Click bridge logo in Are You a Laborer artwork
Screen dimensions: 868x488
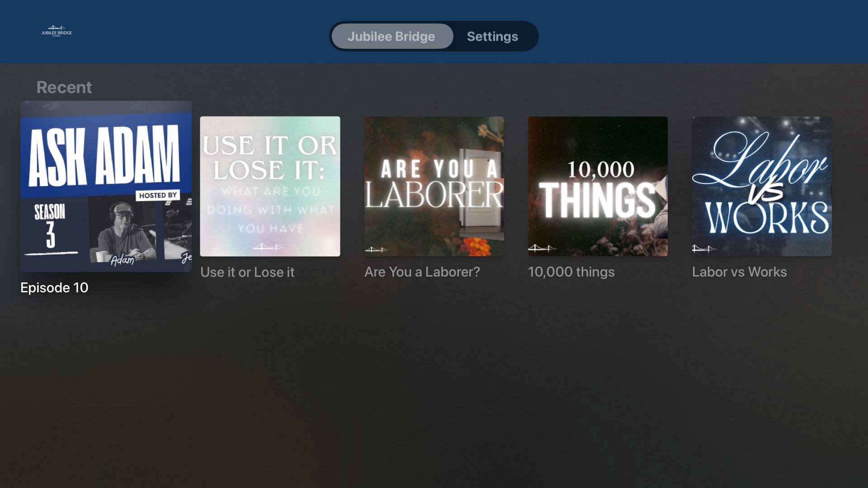coord(376,249)
